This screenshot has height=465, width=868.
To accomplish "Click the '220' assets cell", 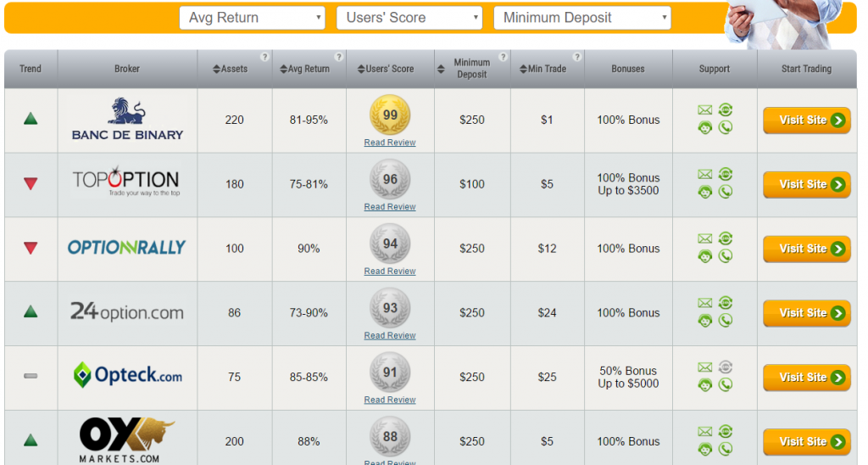I will (x=234, y=120).
